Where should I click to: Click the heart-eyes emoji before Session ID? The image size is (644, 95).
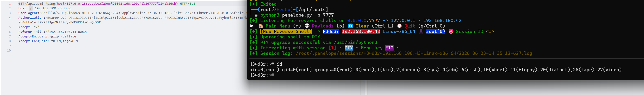[x=451, y=31]
